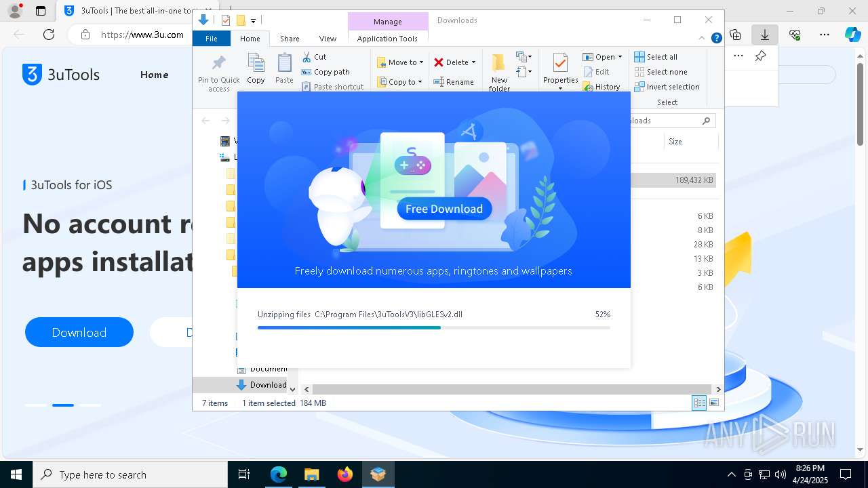Click the Edge downloads arrow icon
The height and width of the screenshot is (488, 868).
coord(765,35)
